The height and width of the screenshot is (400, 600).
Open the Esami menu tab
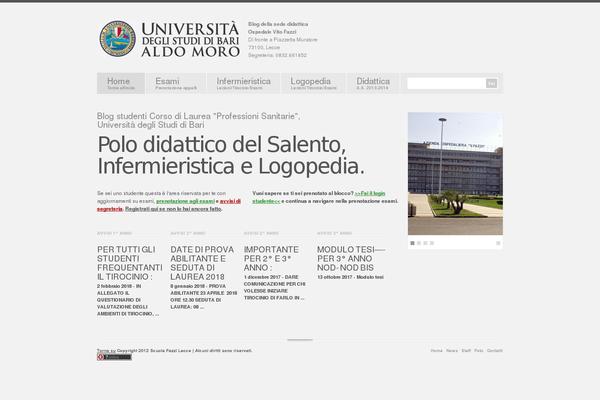tap(176, 83)
